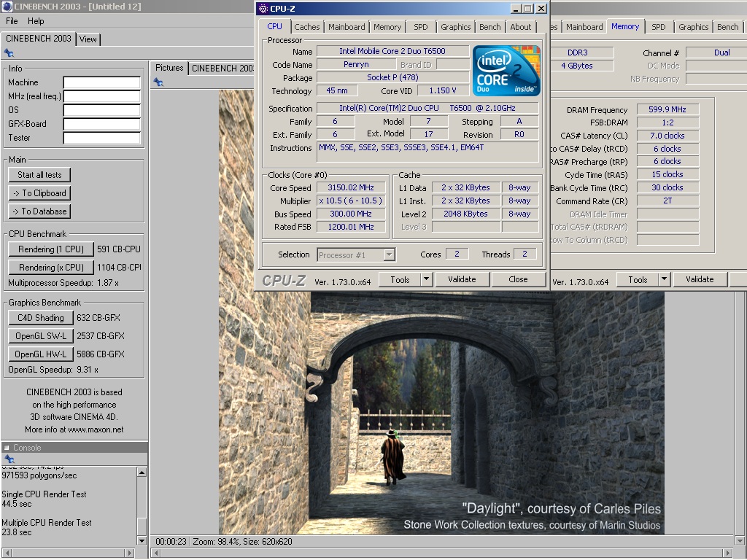Open the Mainboard tab in front CPU-Z window
The image size is (747, 560).
point(347,27)
